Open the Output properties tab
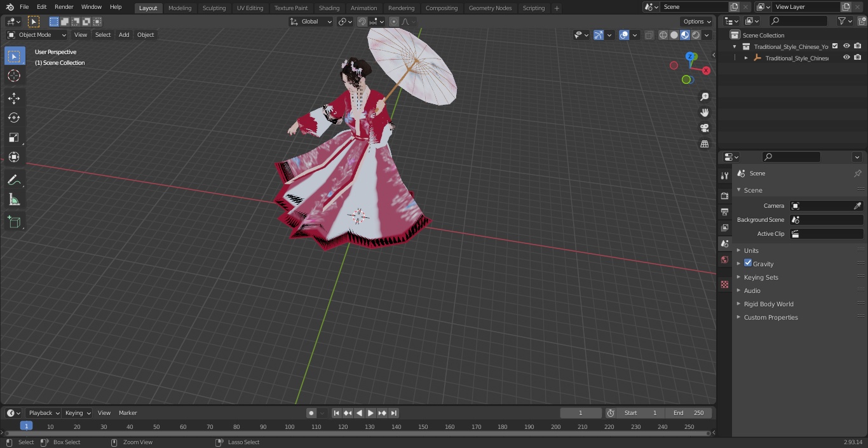 point(724,212)
